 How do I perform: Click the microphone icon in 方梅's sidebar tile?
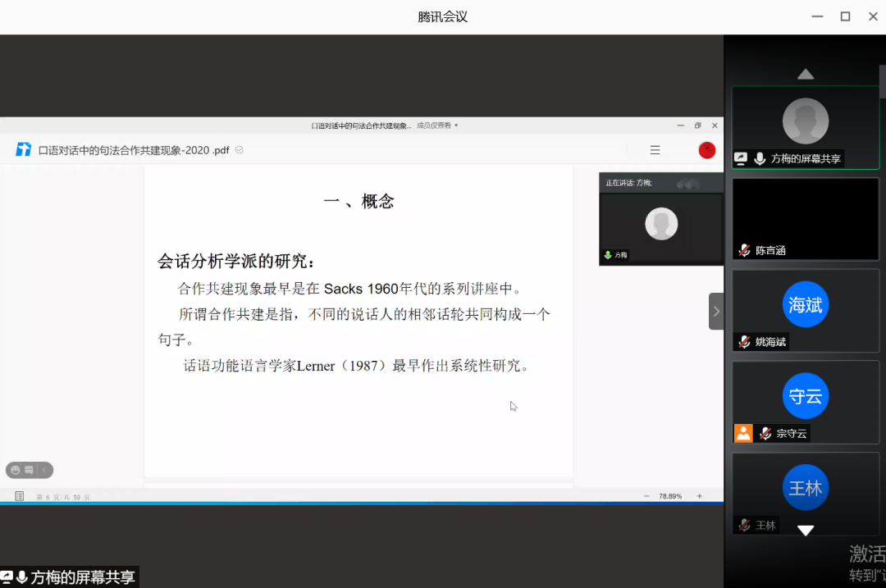(760, 159)
